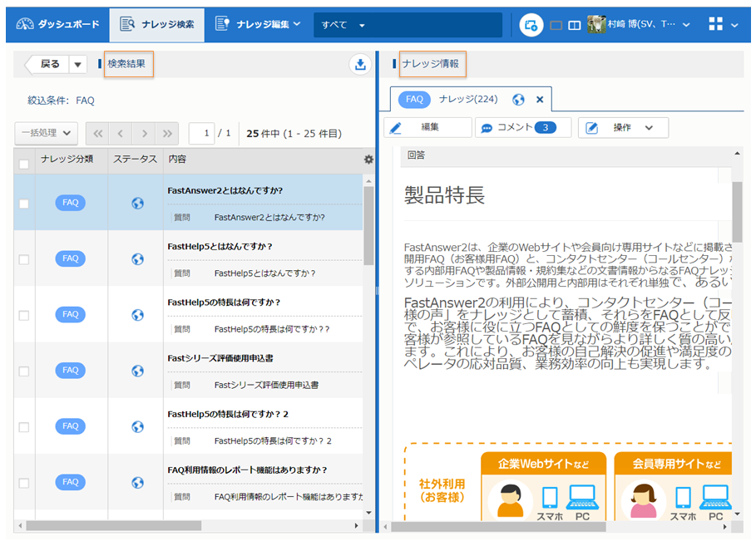The image size is (756, 541).
Task: Switch to the ナレッジ検索 tab
Action: coord(157,24)
